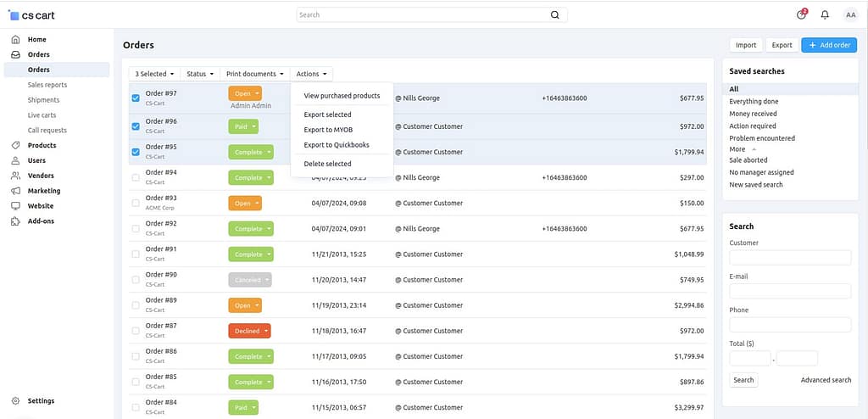Viewport: 868px width, 419px height.
Task: Open Sales reports in sidebar
Action: pos(47,85)
